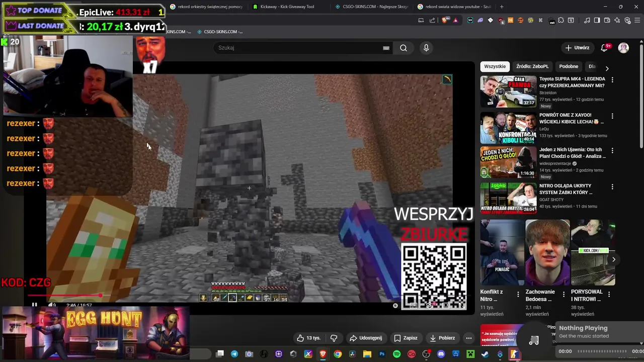Open the more actions three-dot button below video
The image size is (644, 362).
(x=468, y=338)
